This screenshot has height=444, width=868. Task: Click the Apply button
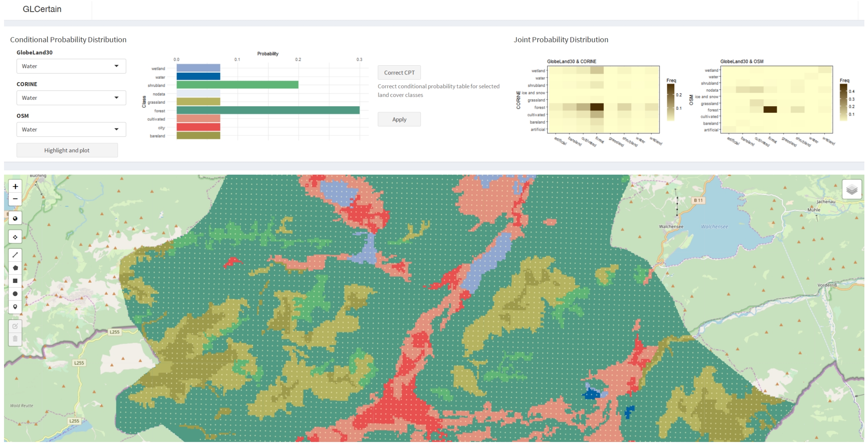[x=399, y=119]
